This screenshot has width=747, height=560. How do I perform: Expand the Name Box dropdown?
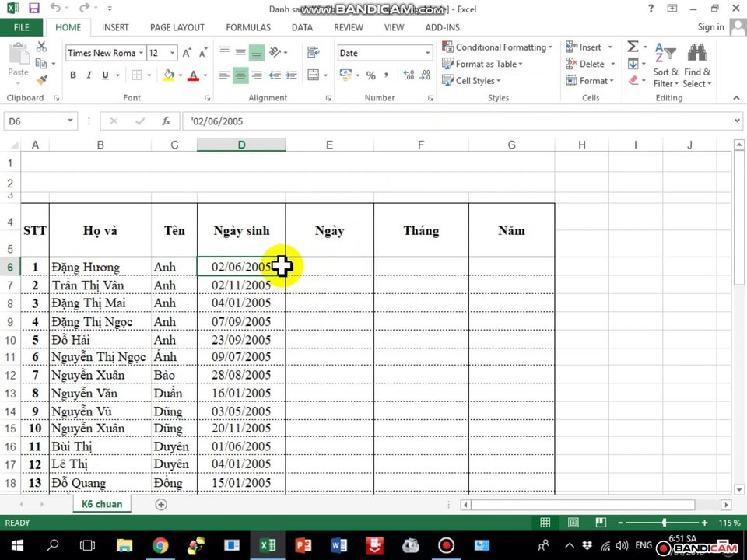pos(70,121)
